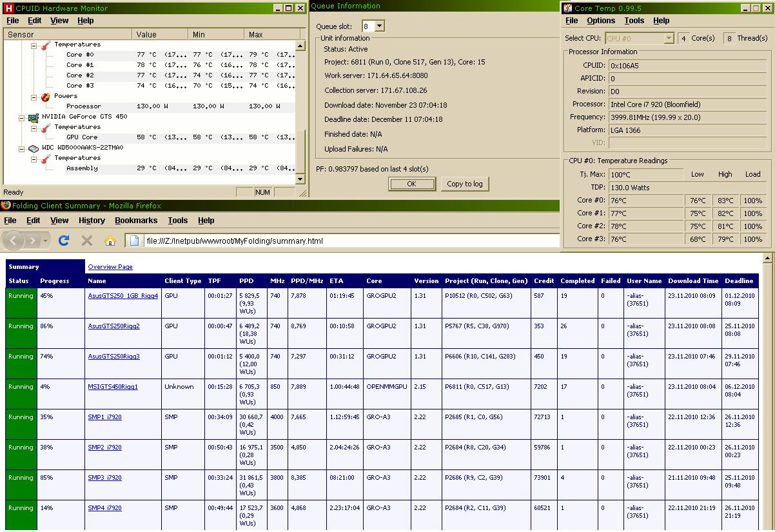Click the Frequency value 3999.81MHz in Core Temp

(x=689, y=117)
